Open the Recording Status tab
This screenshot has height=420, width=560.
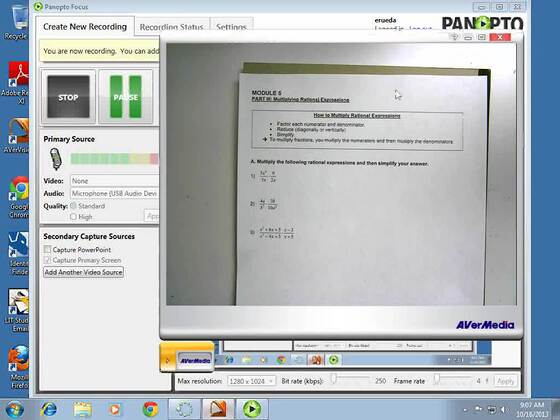point(171,27)
